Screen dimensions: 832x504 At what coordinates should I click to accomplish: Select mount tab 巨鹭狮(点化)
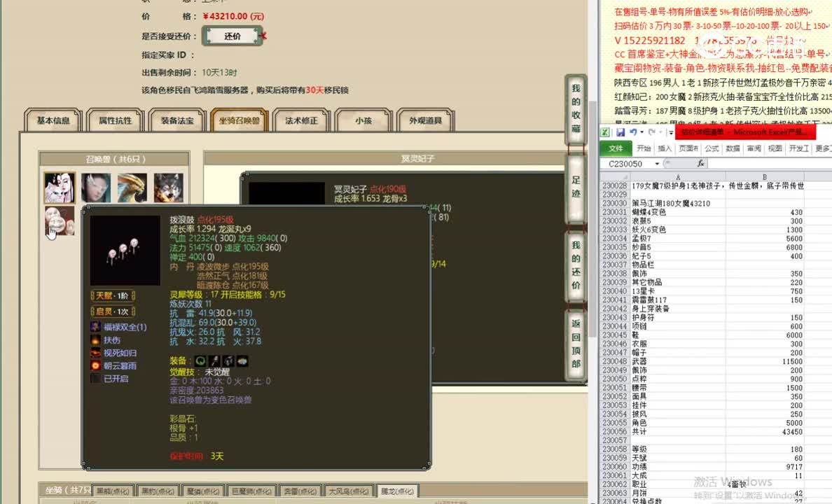[252, 491]
